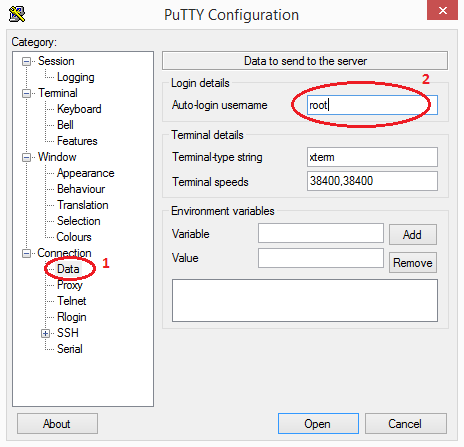Remove the selected environment variable

coord(413,263)
